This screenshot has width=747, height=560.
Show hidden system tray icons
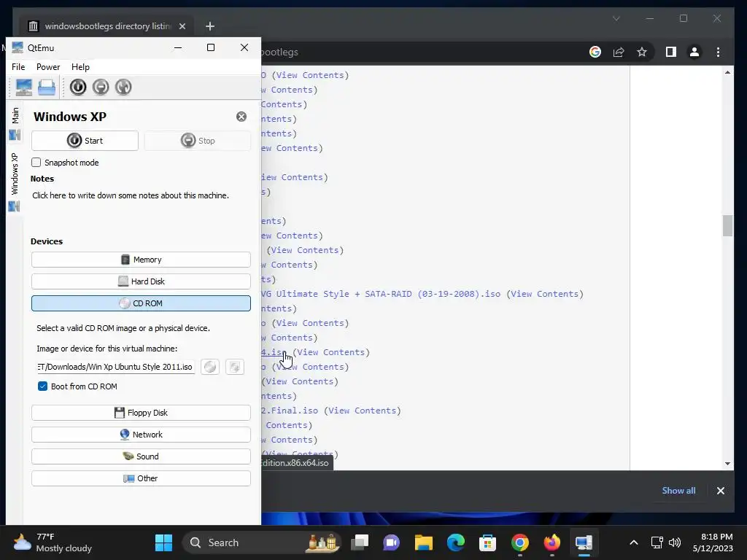[634, 542]
